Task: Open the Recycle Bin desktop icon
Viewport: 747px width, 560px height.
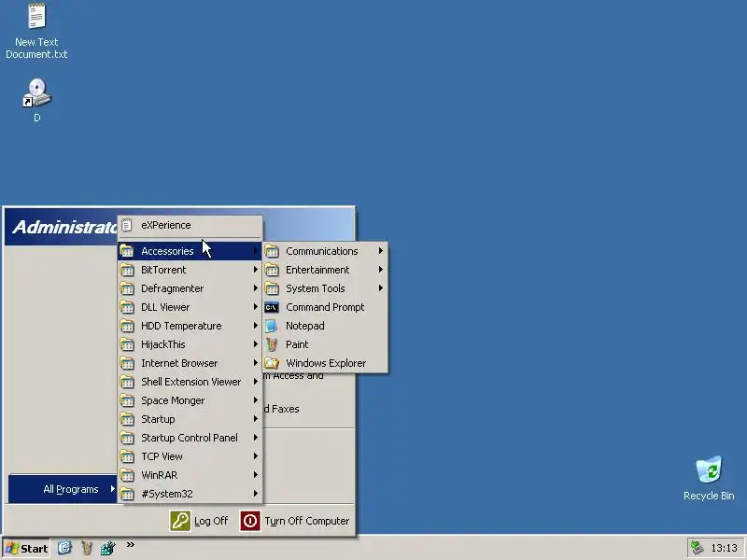Action: coord(709,478)
